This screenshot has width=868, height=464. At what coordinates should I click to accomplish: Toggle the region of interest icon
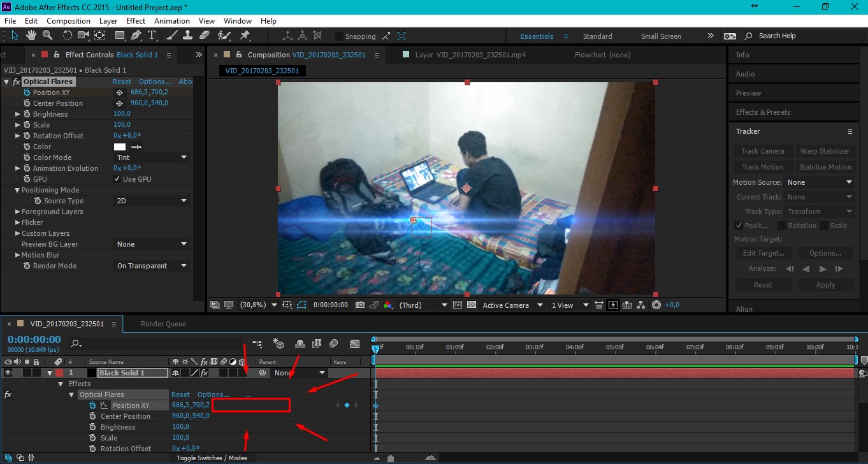point(458,305)
